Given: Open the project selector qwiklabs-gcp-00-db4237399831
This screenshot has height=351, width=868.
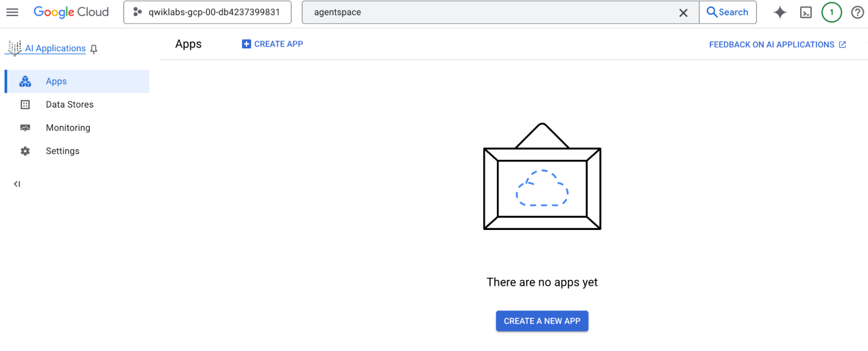Looking at the screenshot, I should click(x=207, y=12).
